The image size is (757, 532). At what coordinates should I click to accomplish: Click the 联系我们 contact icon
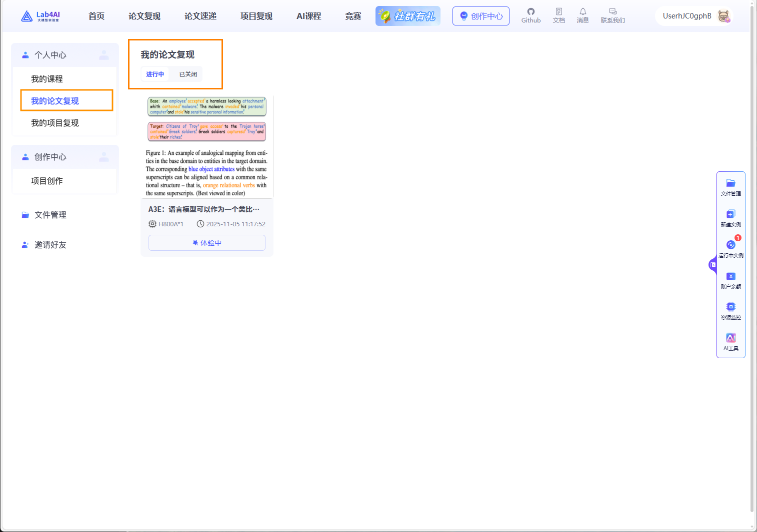tap(612, 15)
